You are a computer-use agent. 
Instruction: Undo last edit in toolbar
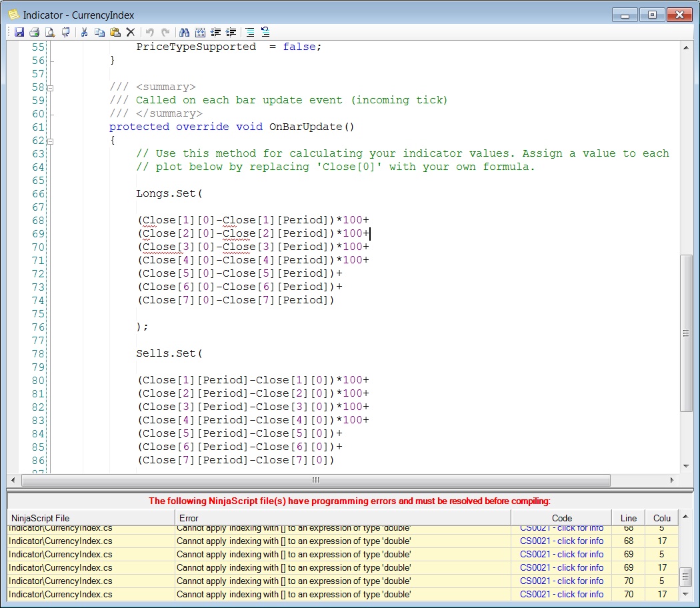[150, 32]
